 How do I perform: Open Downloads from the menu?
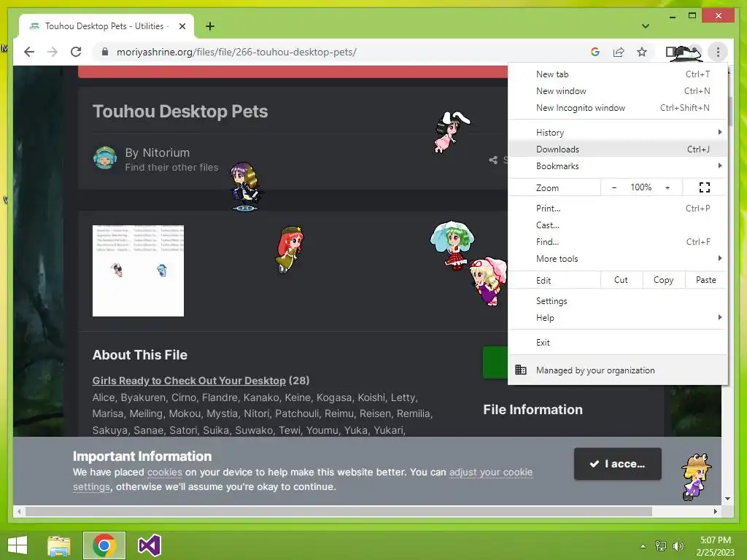click(x=618, y=149)
